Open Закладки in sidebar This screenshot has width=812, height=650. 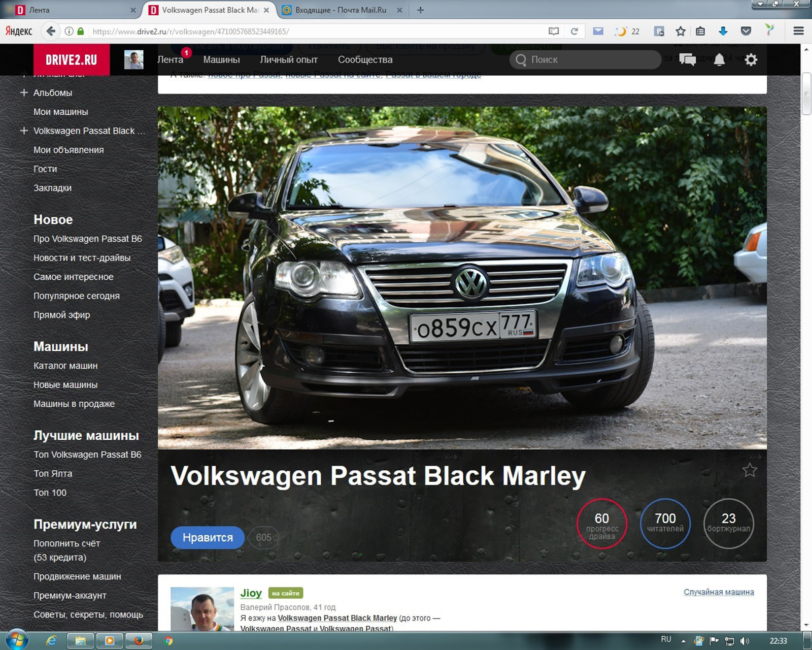(x=52, y=188)
